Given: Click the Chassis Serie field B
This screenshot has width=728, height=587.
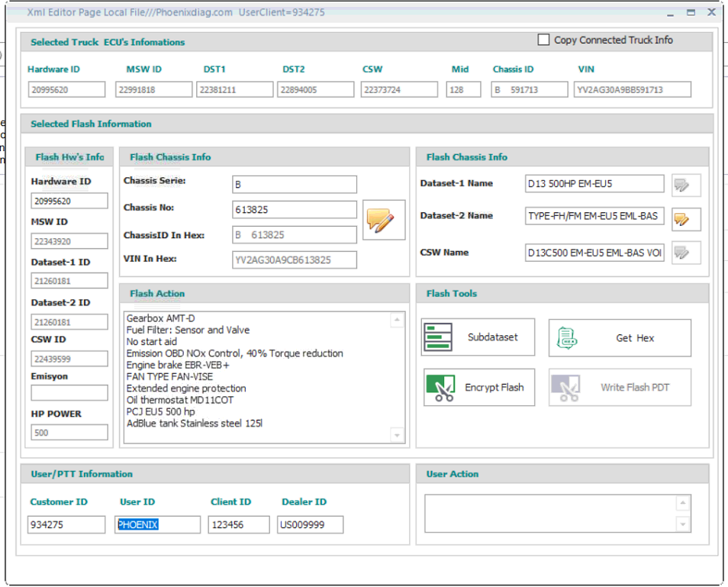Looking at the screenshot, I should tap(295, 185).
